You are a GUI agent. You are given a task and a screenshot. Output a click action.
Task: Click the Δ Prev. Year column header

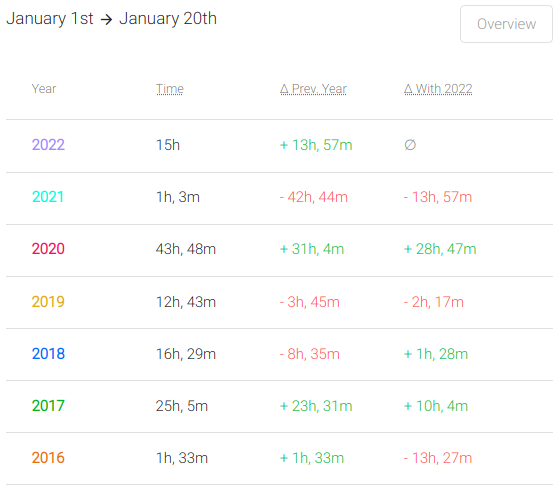pyautogui.click(x=313, y=89)
